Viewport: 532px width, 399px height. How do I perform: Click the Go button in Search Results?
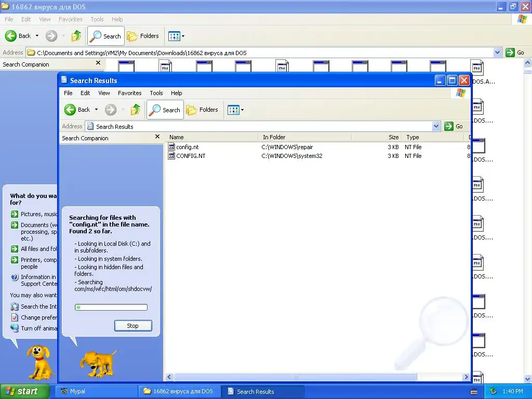coord(454,126)
